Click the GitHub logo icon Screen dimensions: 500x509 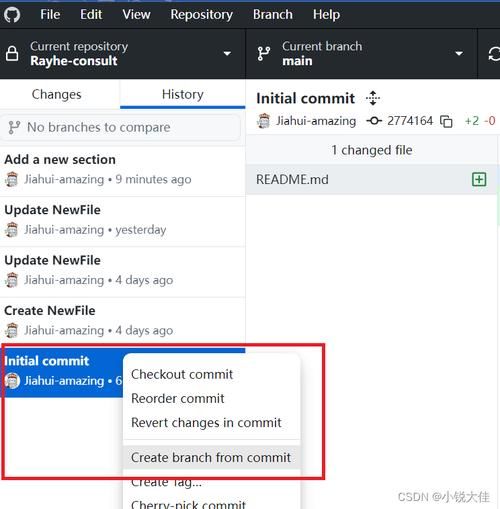[x=12, y=15]
